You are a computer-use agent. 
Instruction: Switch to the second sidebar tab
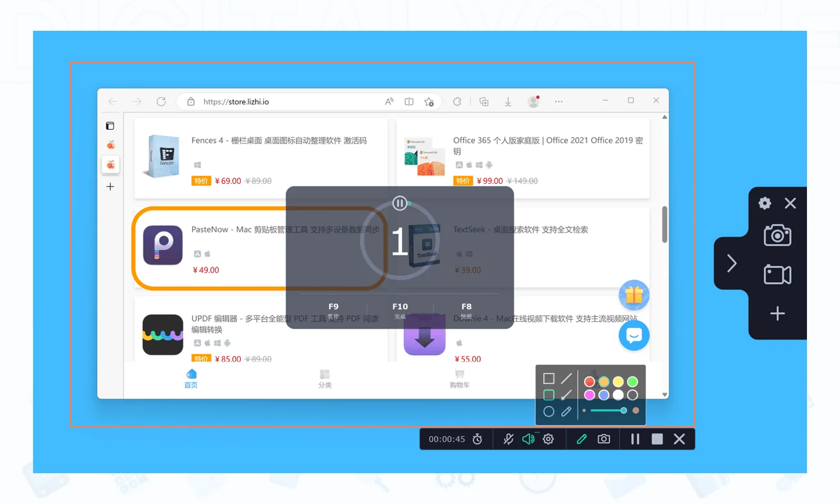point(111,165)
